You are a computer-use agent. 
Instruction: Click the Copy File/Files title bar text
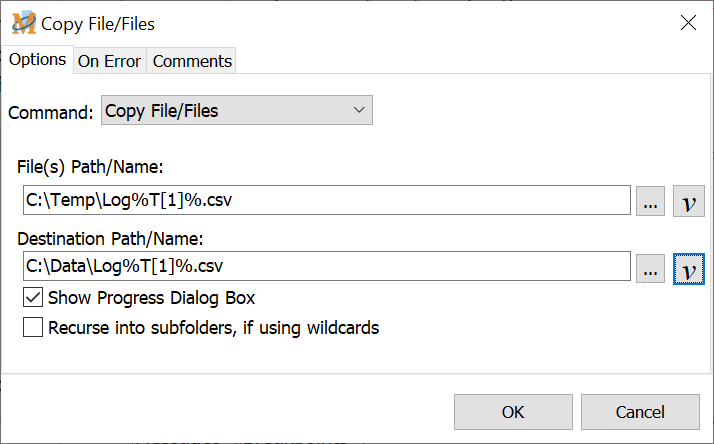pos(98,23)
